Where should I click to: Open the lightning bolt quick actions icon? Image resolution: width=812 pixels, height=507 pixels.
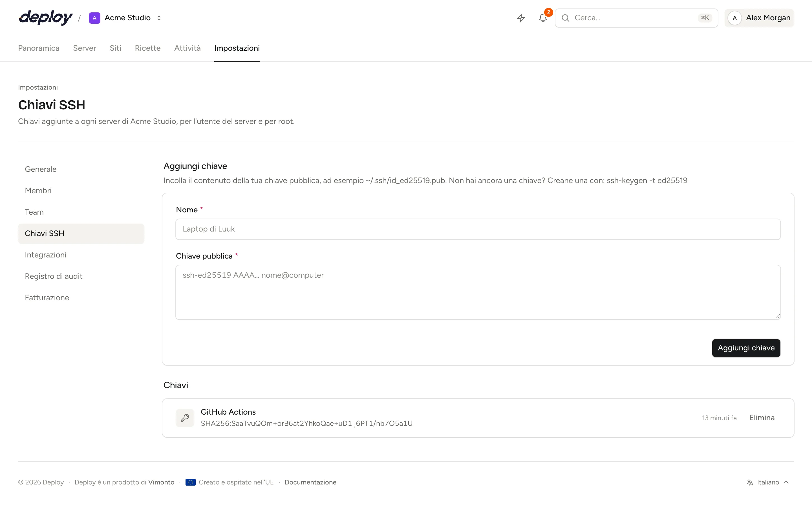[x=521, y=18]
